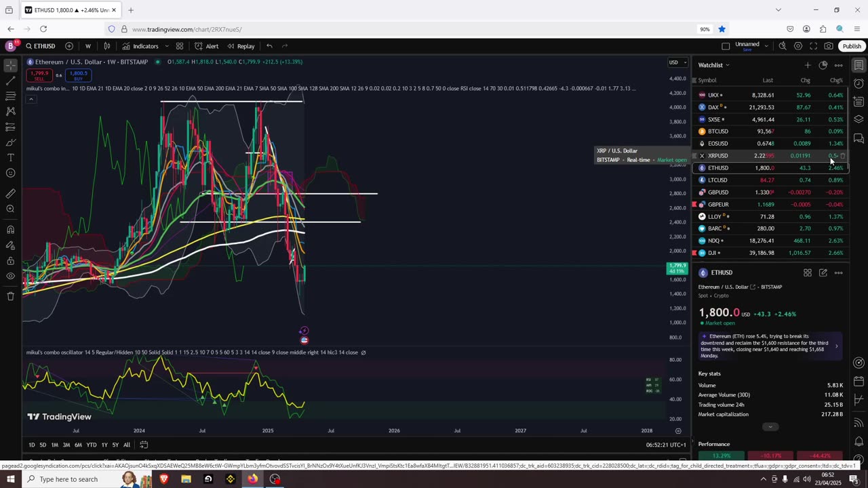Open the indicator templates grid icon
Viewport: 868px width, 488px height.
pyautogui.click(x=180, y=46)
